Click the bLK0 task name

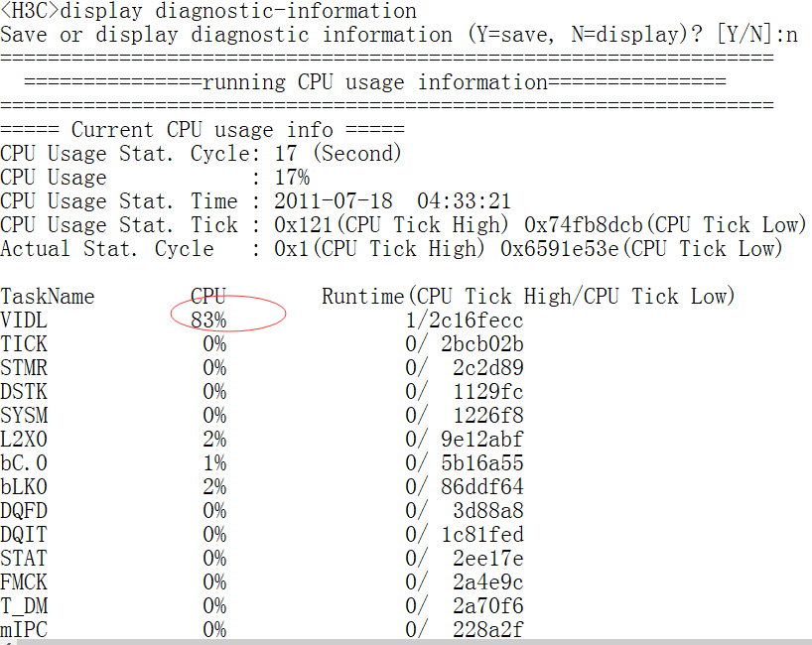coord(24,486)
